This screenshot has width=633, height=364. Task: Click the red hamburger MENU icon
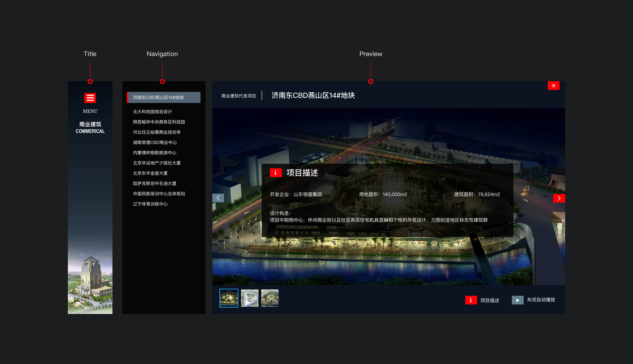(90, 98)
